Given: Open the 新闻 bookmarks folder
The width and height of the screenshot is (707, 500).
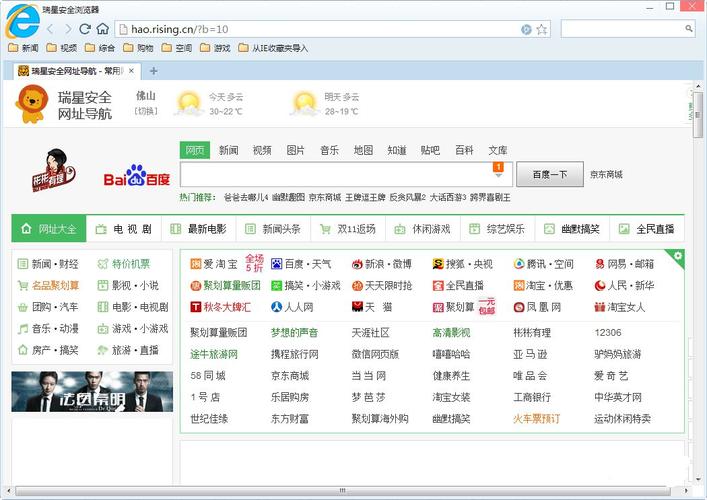Looking at the screenshot, I should [x=23, y=48].
